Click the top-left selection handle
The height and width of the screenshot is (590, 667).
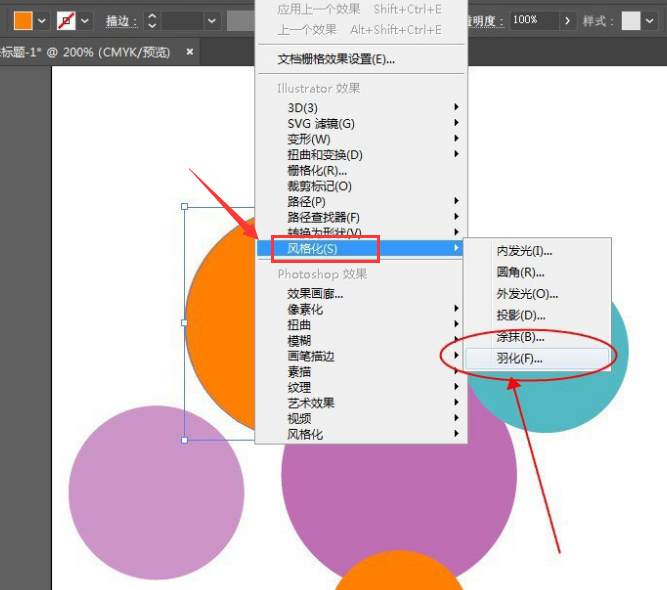[x=185, y=207]
